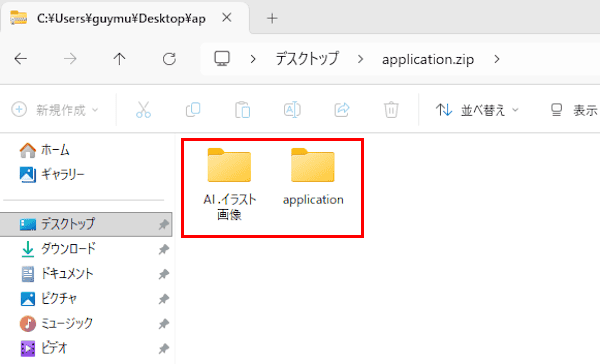
Task: Click the pin icon beside ダウンロード
Action: click(164, 250)
